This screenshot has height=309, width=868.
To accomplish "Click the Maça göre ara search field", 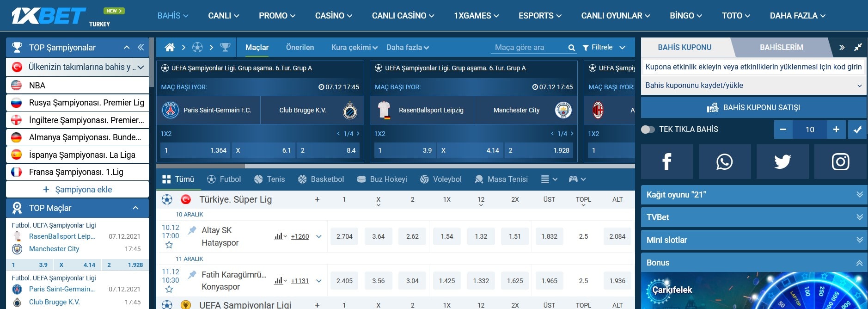I will coord(529,47).
